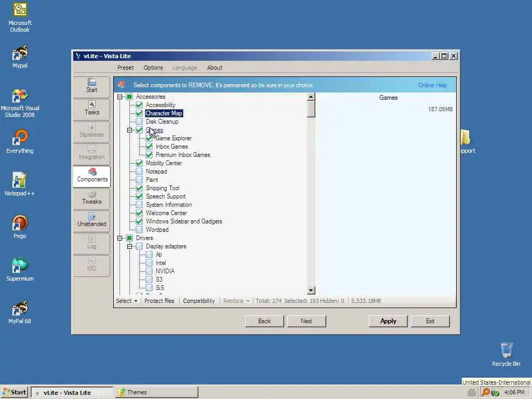This screenshot has height=399, width=532.
Task: Click the keyboard tray icon
Action: tap(471, 393)
